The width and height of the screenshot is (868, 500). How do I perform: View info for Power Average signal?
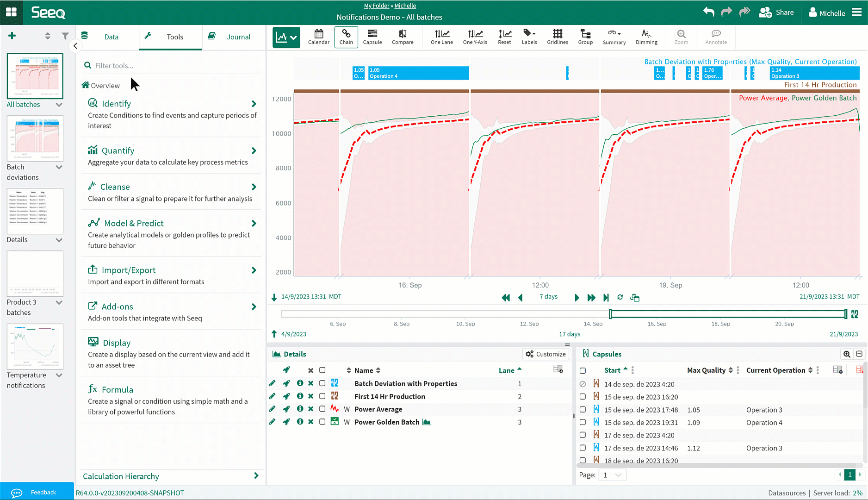[x=300, y=409]
